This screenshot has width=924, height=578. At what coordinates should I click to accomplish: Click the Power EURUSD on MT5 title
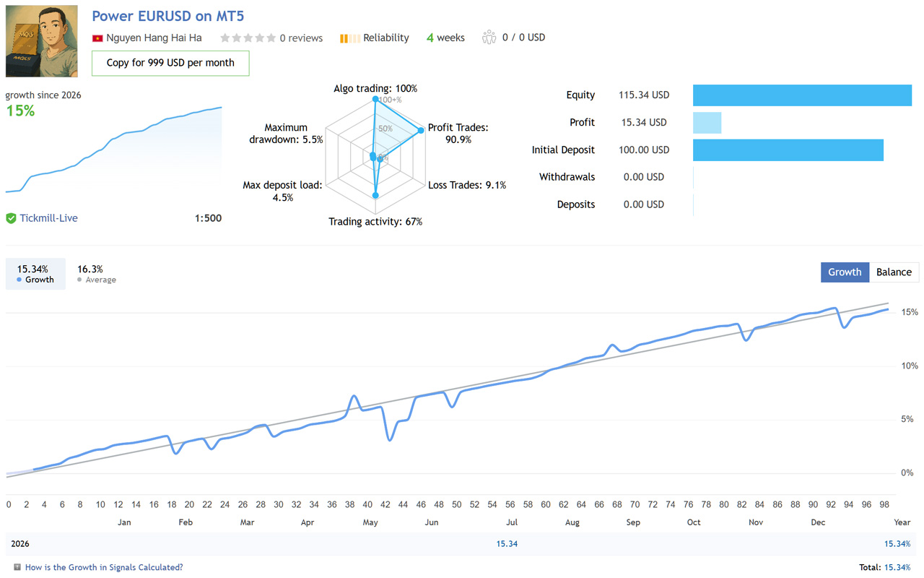point(168,15)
